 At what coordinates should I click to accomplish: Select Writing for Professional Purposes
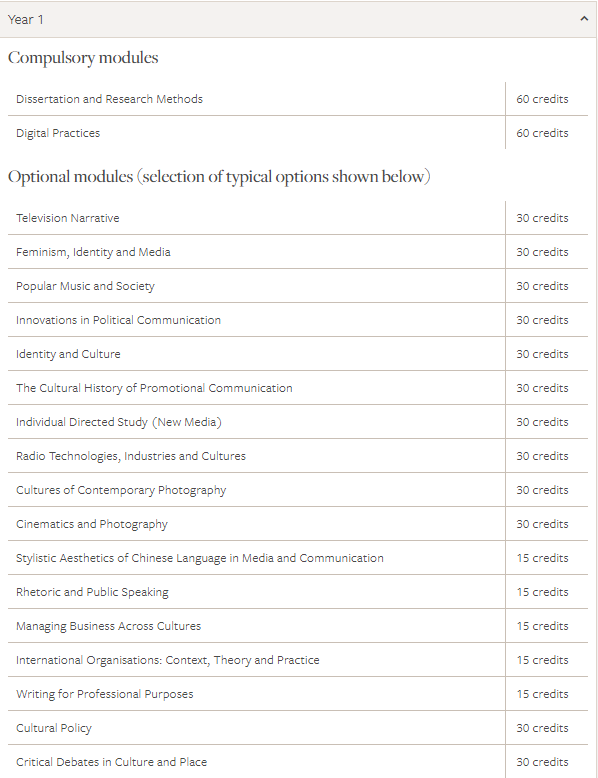pos(105,694)
